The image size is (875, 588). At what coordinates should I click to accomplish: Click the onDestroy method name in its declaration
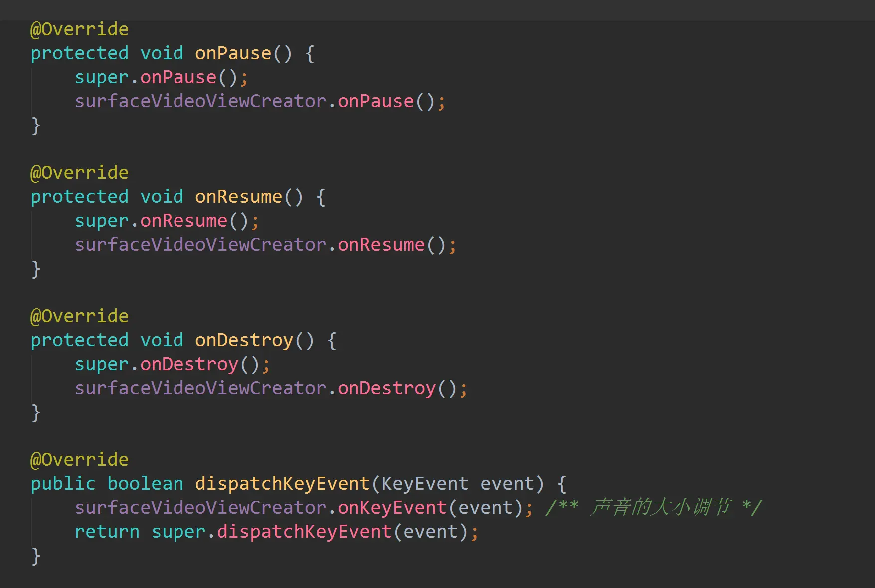tap(244, 340)
